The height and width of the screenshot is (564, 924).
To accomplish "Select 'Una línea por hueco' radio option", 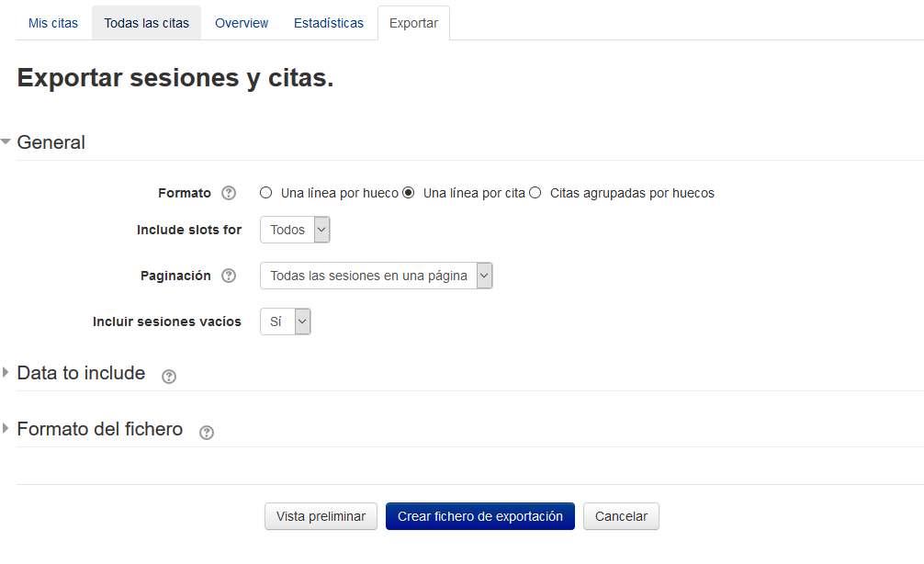I will (266, 193).
